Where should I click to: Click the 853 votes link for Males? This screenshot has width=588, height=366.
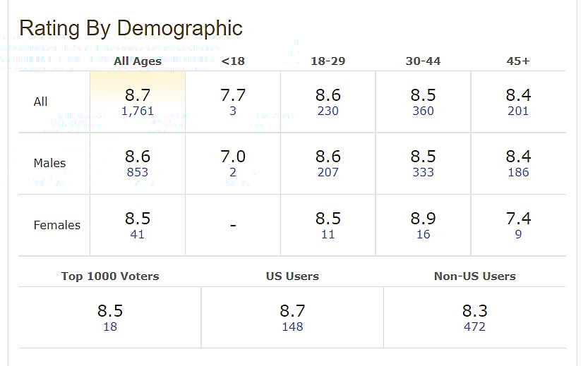click(138, 172)
